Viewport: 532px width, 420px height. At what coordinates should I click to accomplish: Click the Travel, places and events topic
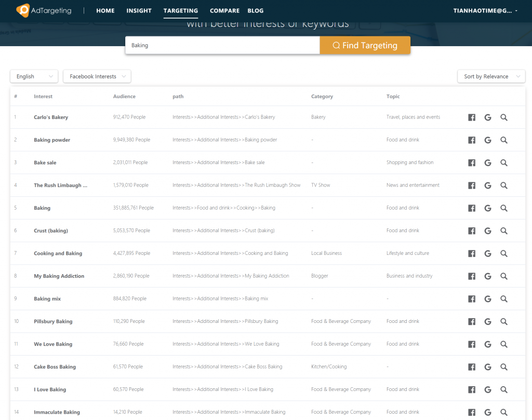(413, 117)
